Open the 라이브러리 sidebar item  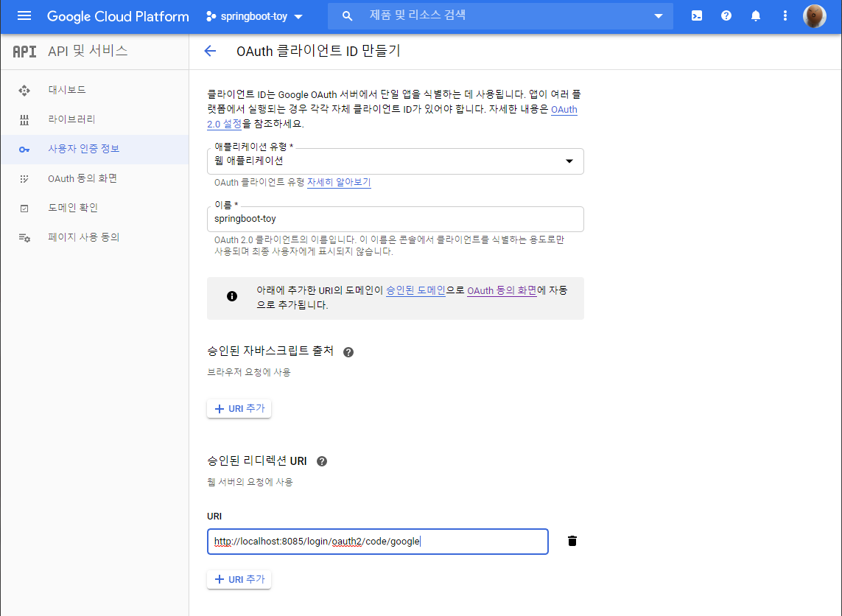tap(94, 120)
